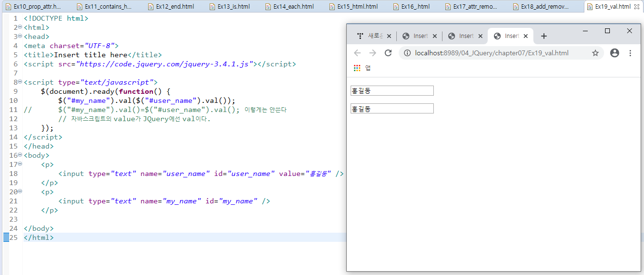Click the jquery-3.4.1.js script src line

click(160, 64)
